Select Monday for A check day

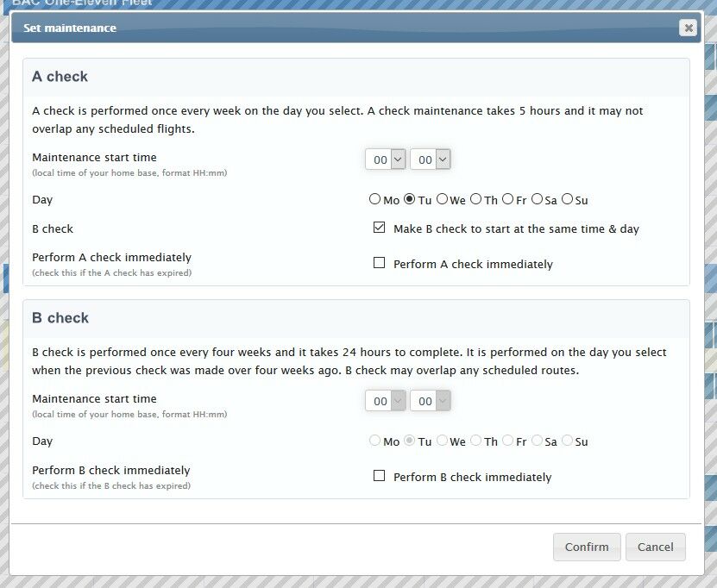374,200
